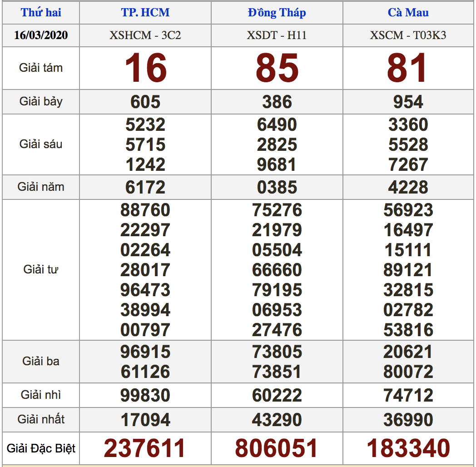Click the Giải năm number 4228
476x467 pixels.
408,187
